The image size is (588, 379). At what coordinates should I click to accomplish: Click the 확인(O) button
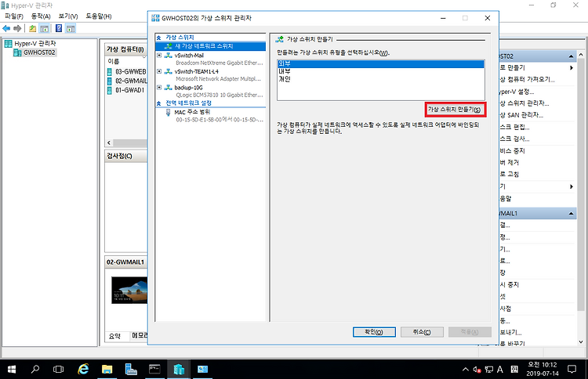[374, 332]
